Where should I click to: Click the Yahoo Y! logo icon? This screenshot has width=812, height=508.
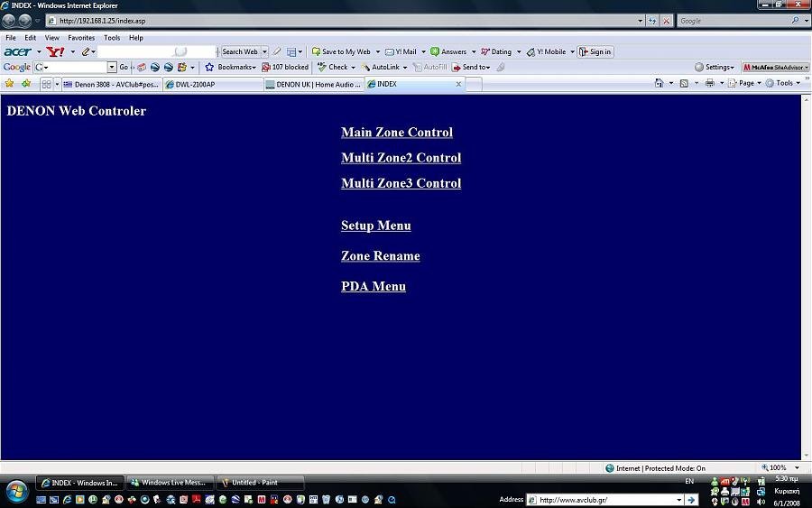tap(55, 51)
